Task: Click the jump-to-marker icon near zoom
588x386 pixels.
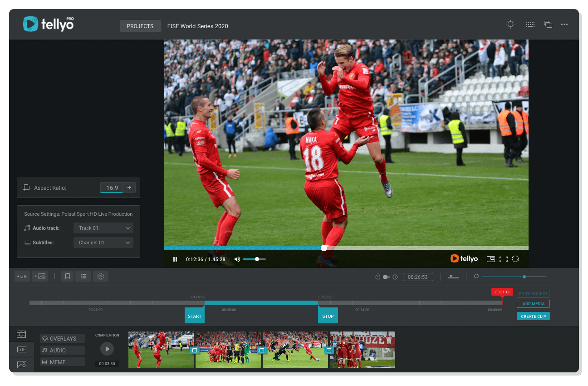Action: tap(453, 277)
